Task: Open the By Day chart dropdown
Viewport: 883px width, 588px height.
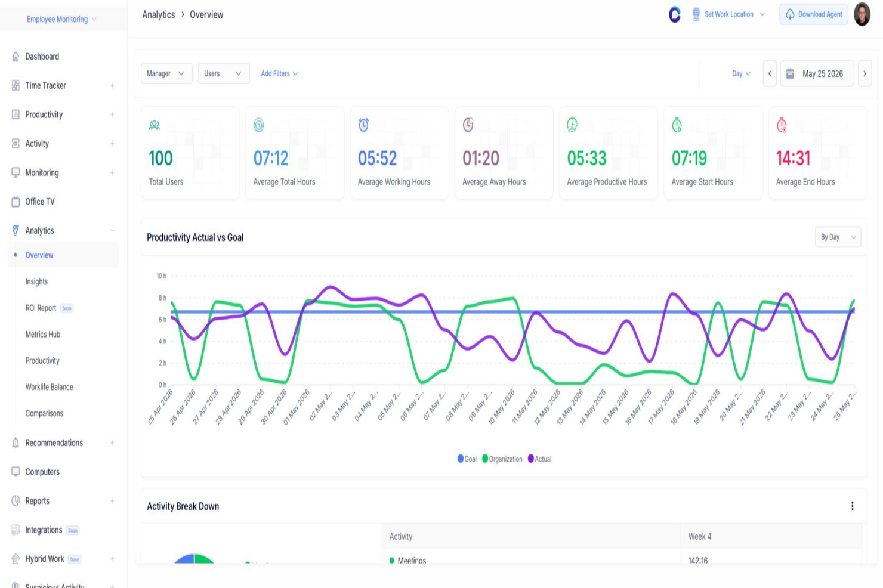Action: coord(838,237)
